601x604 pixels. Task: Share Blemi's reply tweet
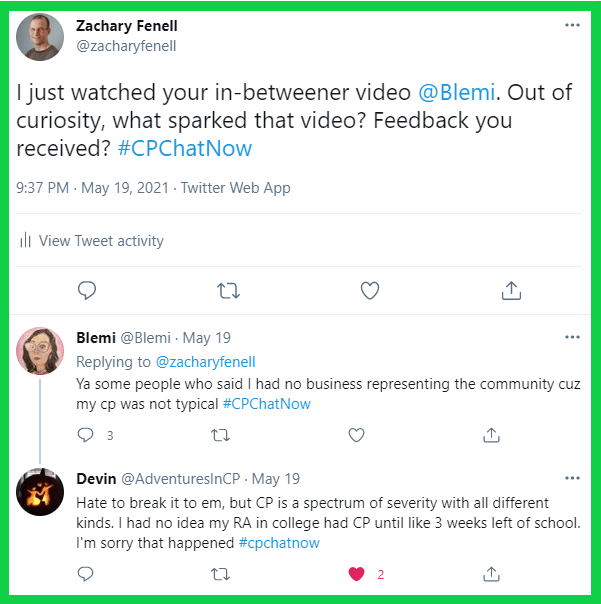491,435
